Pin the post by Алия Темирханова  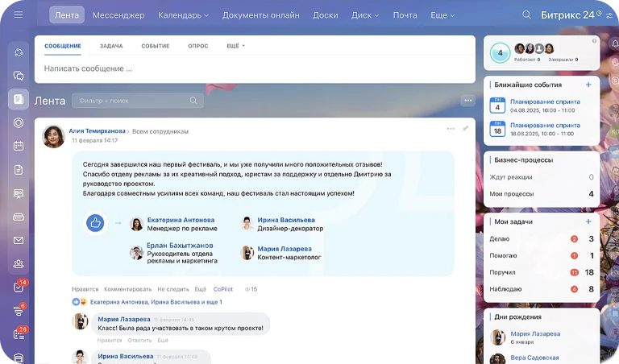click(x=465, y=129)
